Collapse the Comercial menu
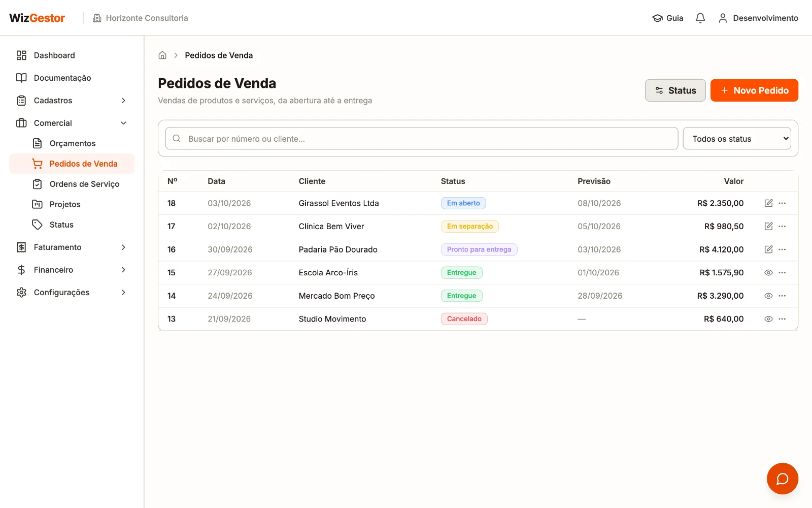 72,123
